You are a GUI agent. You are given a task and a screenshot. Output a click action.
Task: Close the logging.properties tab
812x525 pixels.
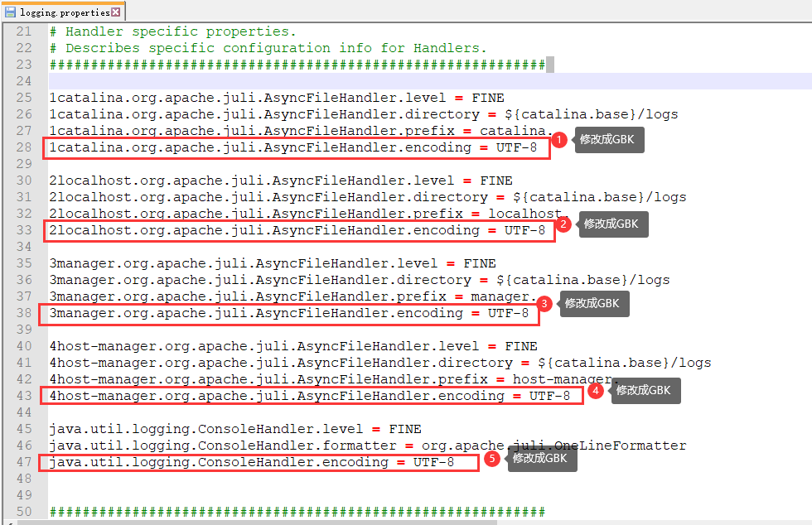pyautogui.click(x=116, y=12)
